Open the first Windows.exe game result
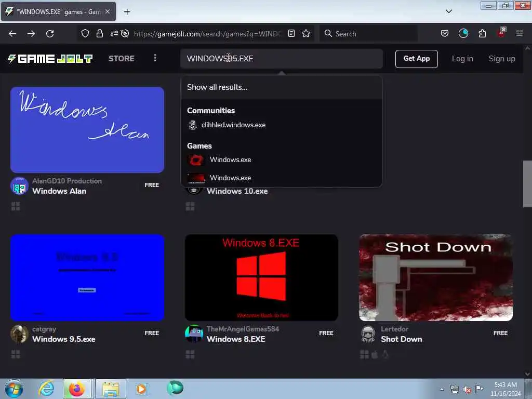The height and width of the screenshot is (399, 532). click(x=282, y=160)
